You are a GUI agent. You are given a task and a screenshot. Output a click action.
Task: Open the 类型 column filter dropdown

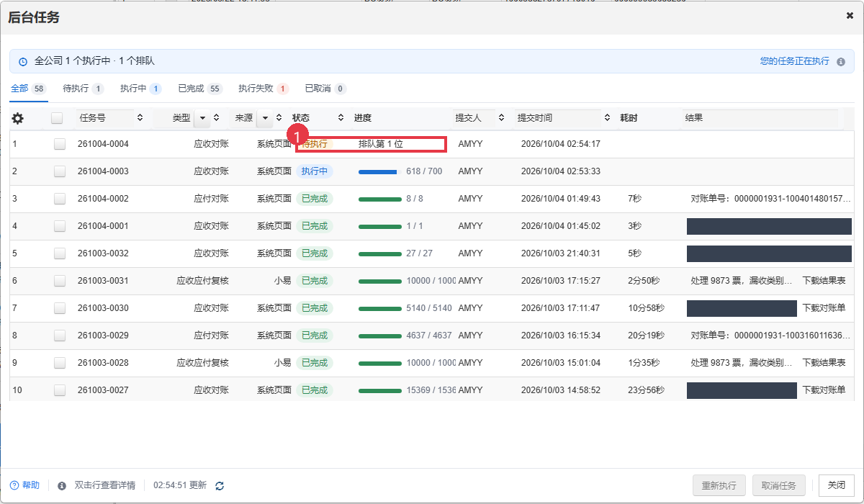click(x=202, y=118)
